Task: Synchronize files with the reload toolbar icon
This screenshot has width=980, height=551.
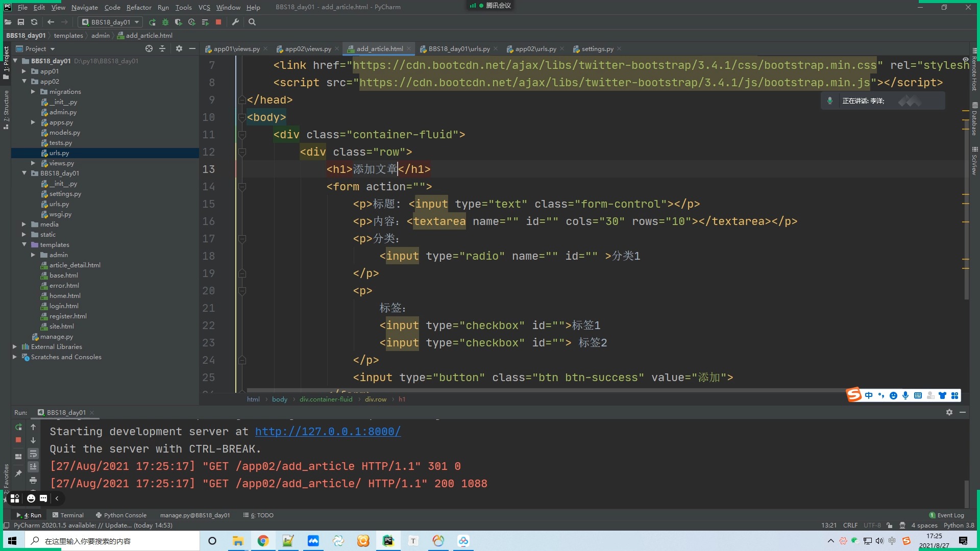Action: pos(34,22)
